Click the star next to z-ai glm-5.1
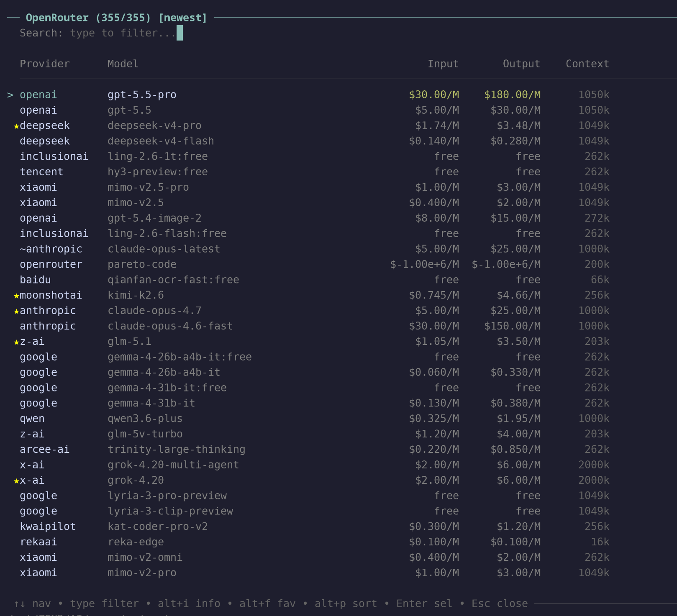 (17, 343)
